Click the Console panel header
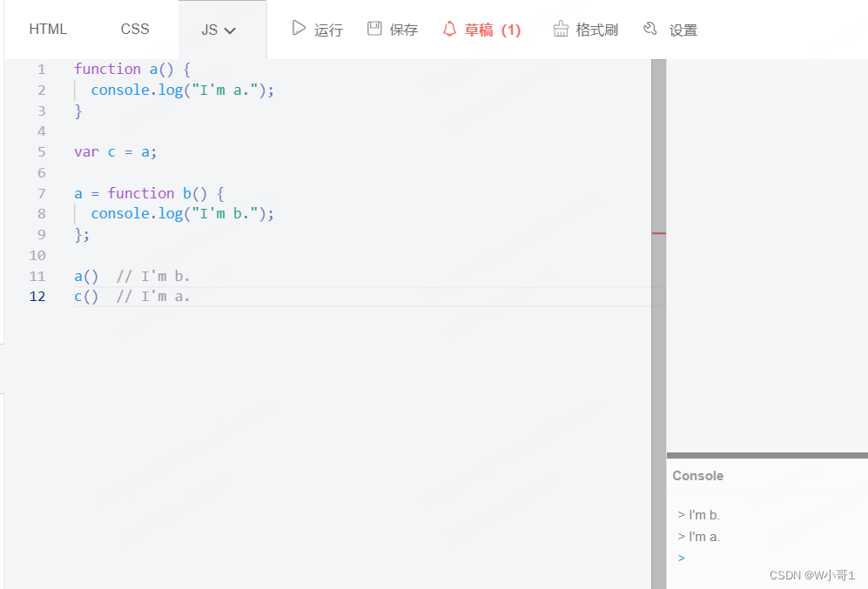Screen dimensions: 868x589 coord(698,476)
